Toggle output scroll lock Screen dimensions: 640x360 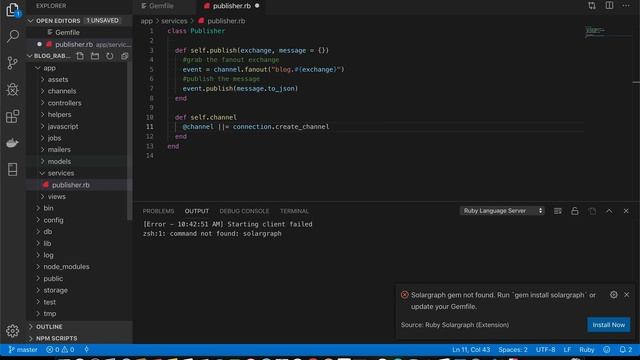(575, 211)
